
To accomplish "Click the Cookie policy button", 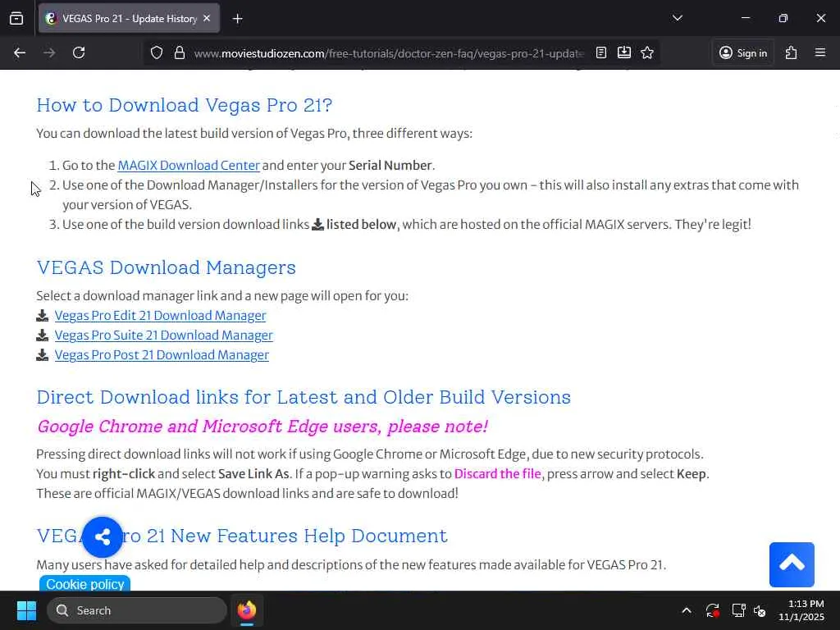I will coord(84,584).
